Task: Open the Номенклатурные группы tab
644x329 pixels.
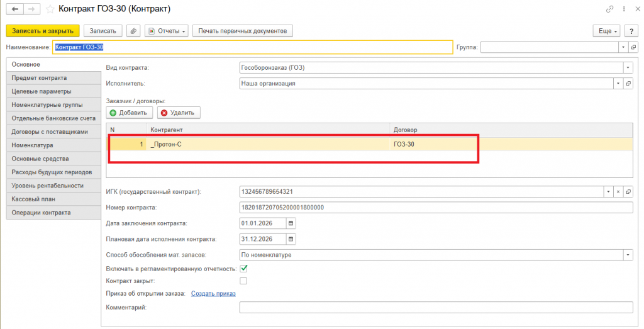Action: pyautogui.click(x=53, y=104)
